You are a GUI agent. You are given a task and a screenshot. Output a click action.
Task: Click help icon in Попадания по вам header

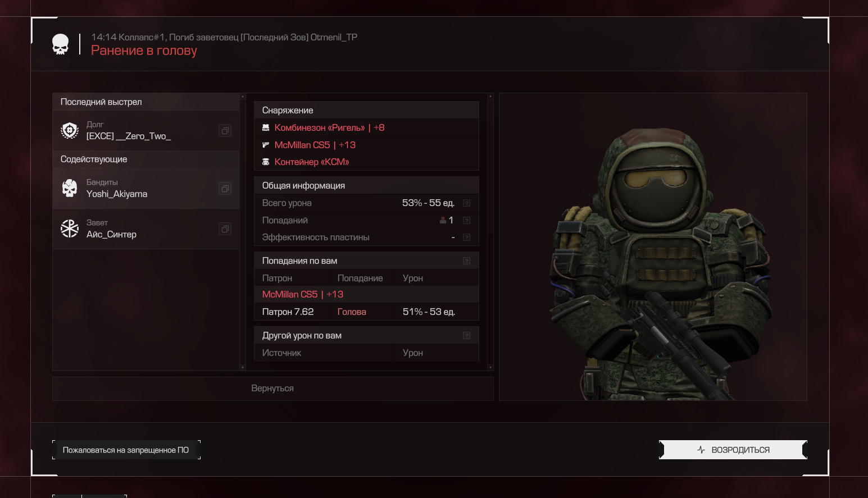click(466, 261)
